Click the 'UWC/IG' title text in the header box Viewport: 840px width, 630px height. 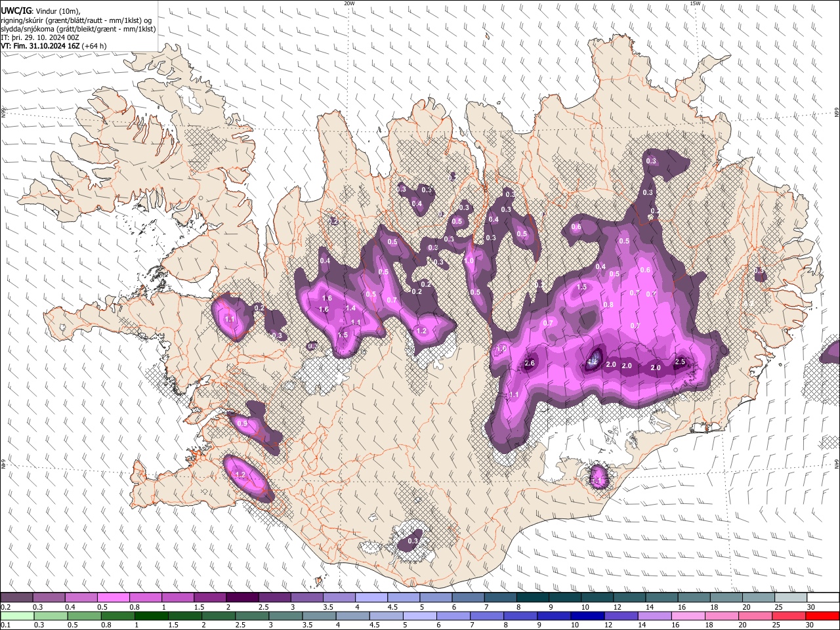point(15,10)
